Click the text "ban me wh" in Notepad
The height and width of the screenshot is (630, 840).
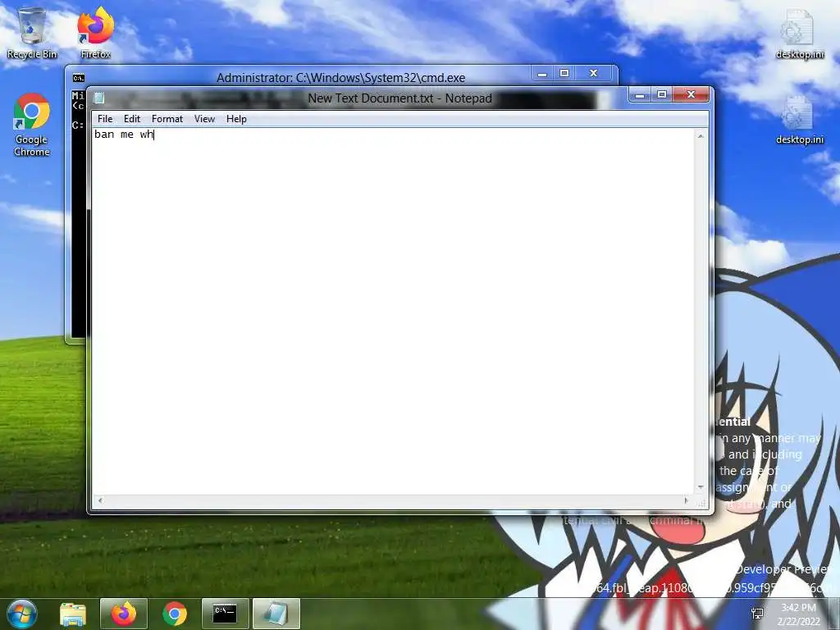(125, 135)
